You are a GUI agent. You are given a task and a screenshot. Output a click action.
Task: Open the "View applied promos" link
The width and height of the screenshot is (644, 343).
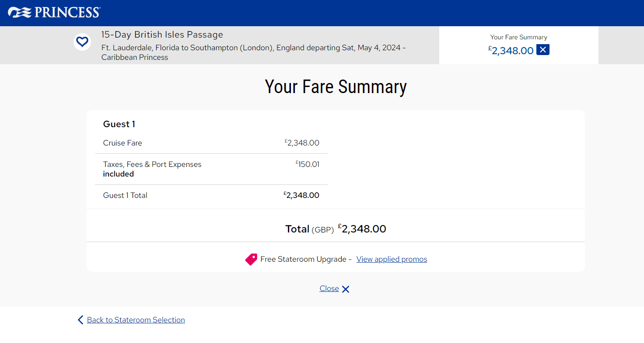tap(392, 259)
